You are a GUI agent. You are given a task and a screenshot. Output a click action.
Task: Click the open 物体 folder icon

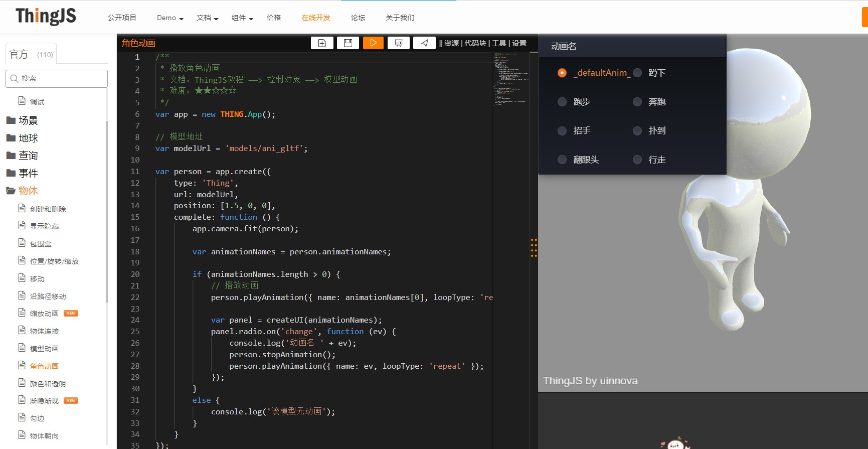tap(11, 191)
